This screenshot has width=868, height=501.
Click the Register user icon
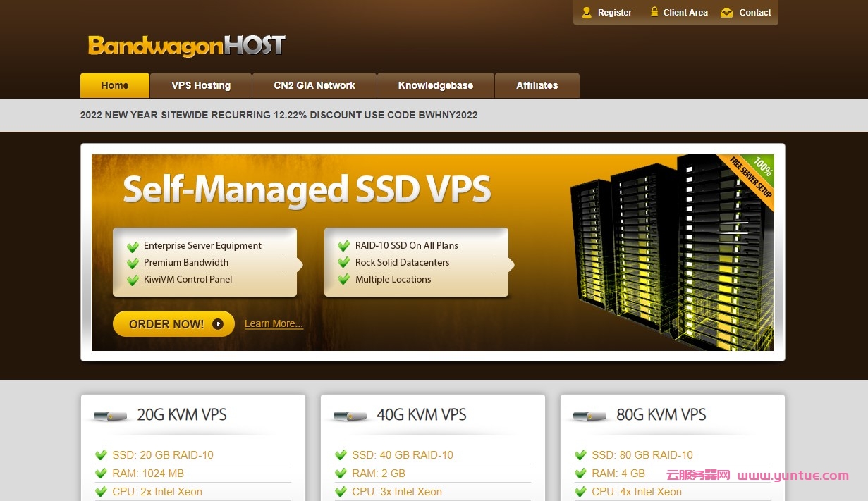(x=585, y=12)
